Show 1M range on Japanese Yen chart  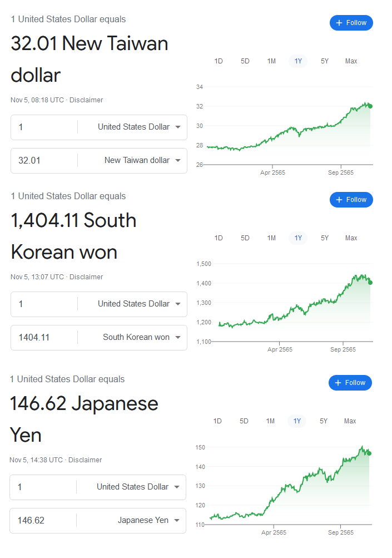click(270, 421)
